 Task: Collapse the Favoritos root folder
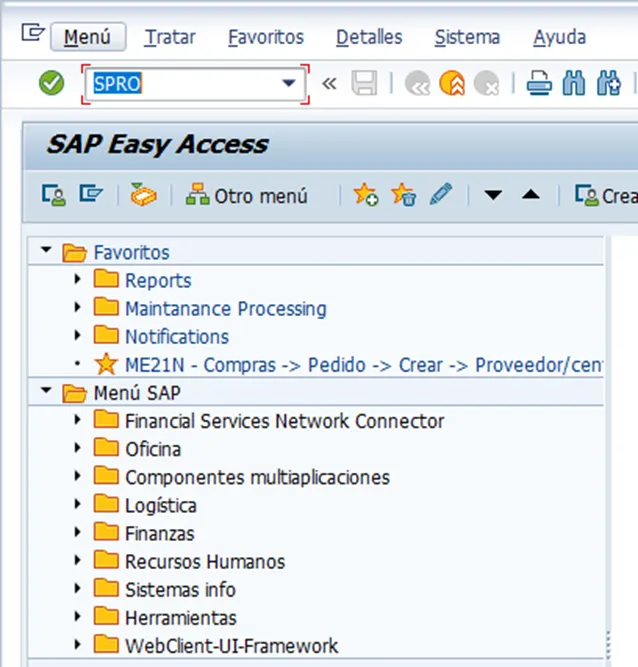46,250
